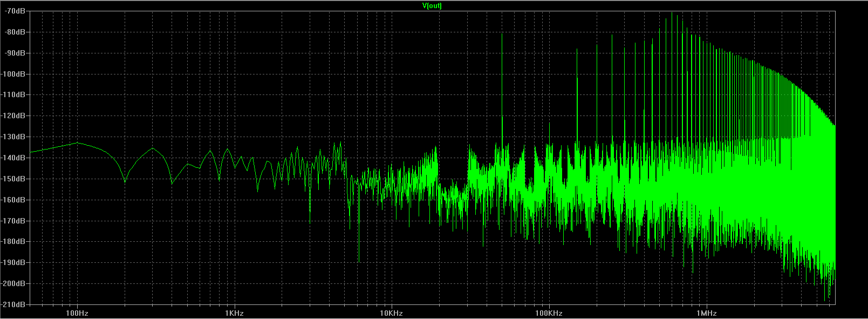
Task: Select the -180dB axis label
Action: pos(13,242)
